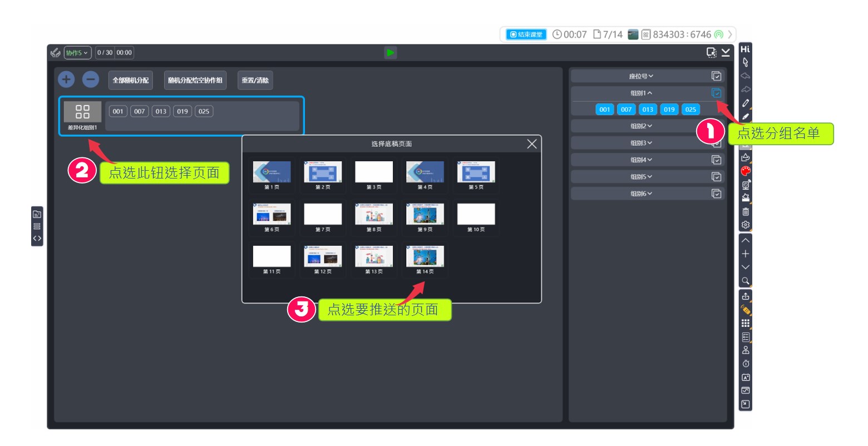Open the red color palette tool

click(x=746, y=171)
